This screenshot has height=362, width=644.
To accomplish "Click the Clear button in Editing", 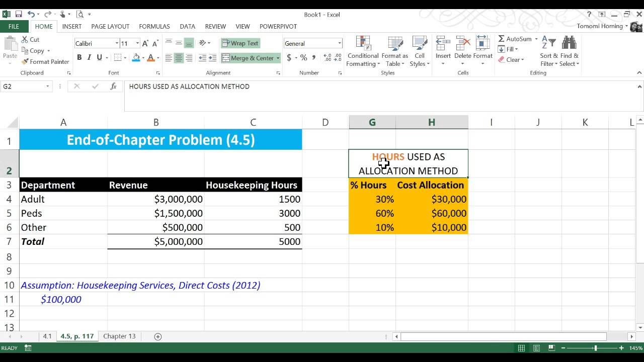I will [x=511, y=60].
